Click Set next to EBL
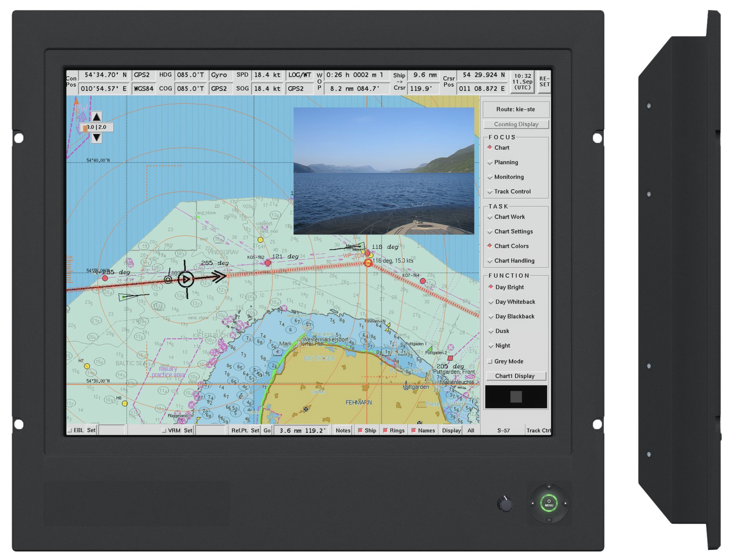This screenshot has height=560, width=735. pyautogui.click(x=91, y=430)
